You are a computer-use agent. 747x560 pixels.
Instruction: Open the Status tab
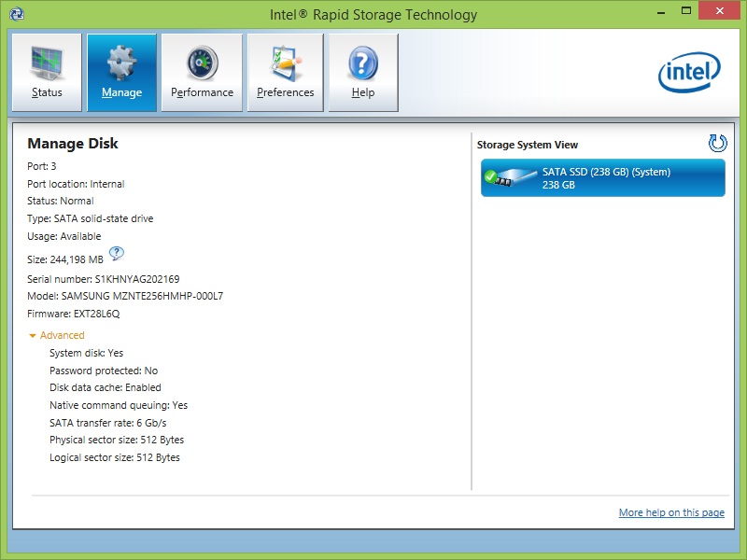tap(47, 73)
